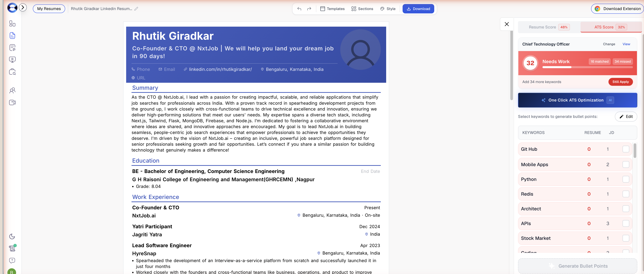Open the Templates panel
The image size is (644, 274).
[332, 9]
